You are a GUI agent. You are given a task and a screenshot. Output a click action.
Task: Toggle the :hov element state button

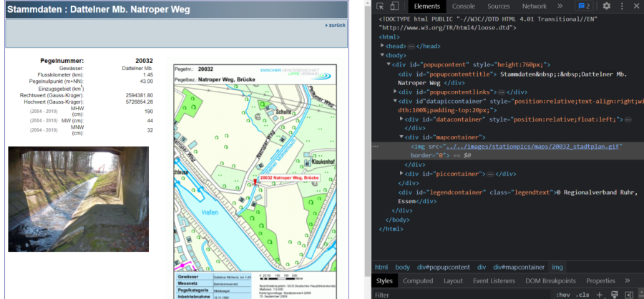tap(563, 295)
